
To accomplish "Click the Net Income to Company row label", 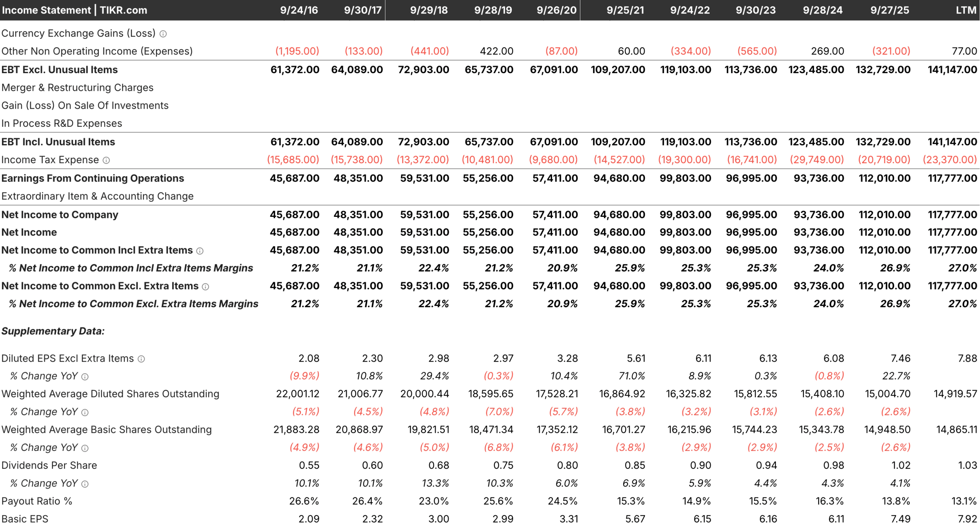I will click(x=60, y=215).
